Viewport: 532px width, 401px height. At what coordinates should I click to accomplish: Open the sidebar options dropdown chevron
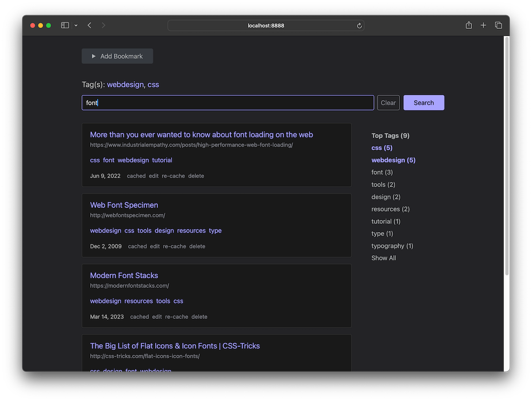(76, 26)
